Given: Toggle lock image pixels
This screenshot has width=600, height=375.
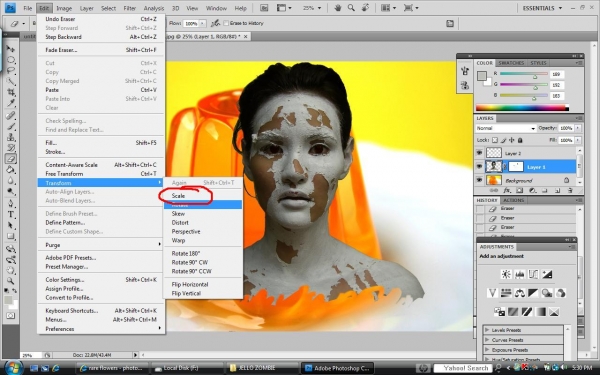Looking at the screenshot, I should coord(504,140).
